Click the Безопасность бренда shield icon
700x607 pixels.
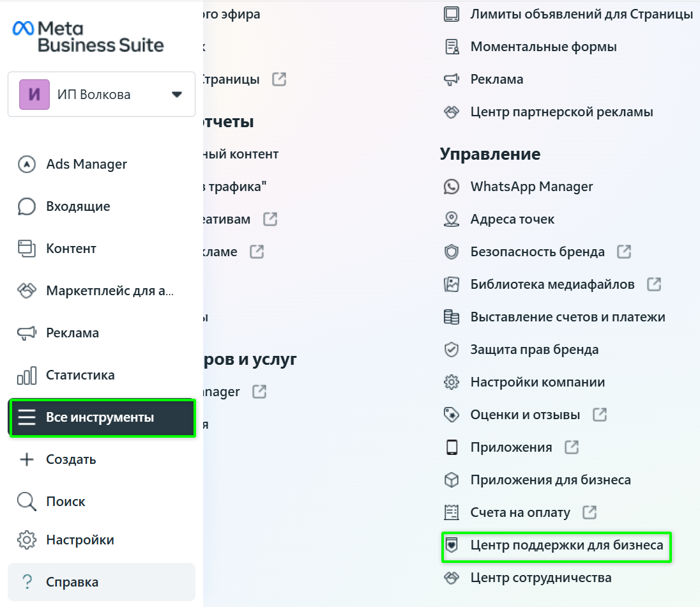pyautogui.click(x=452, y=252)
